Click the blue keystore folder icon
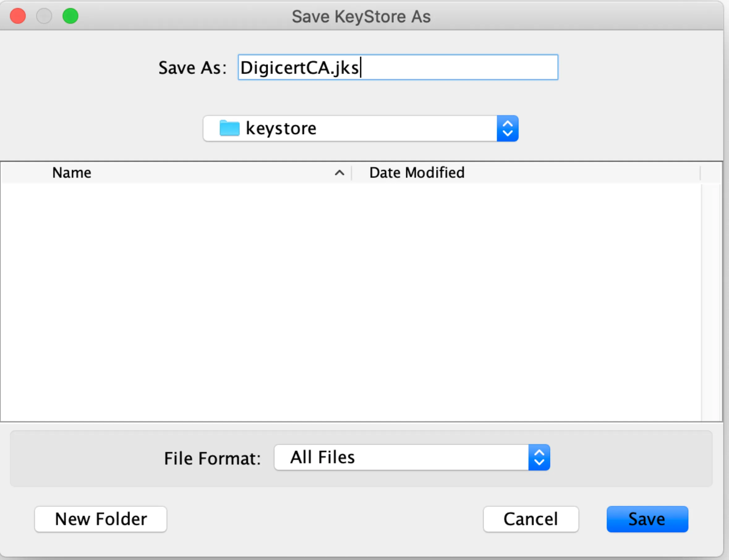The image size is (729, 560). (x=229, y=128)
